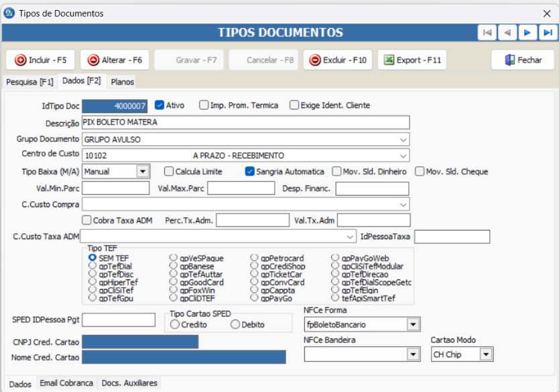Expand the Grupo Documento dropdown
Screen dimensions: 559x392
pos(403,139)
